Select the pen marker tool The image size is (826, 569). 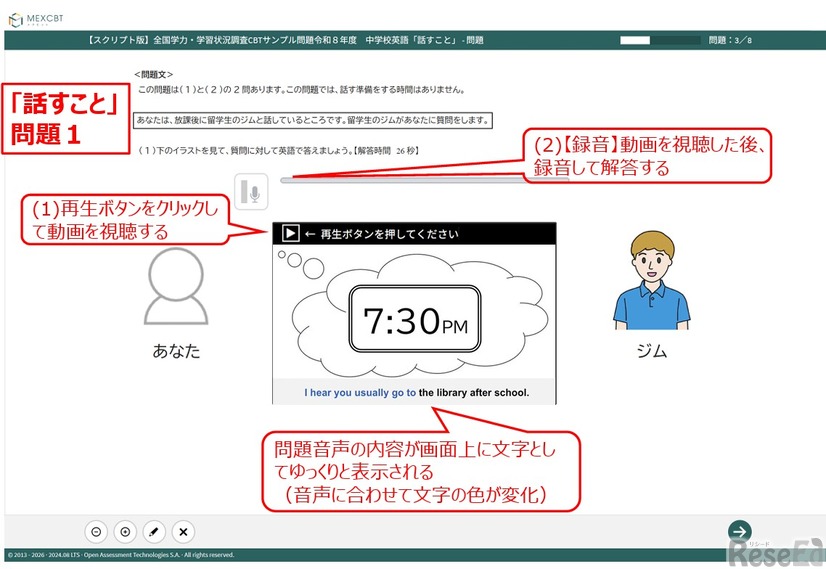[x=154, y=532]
